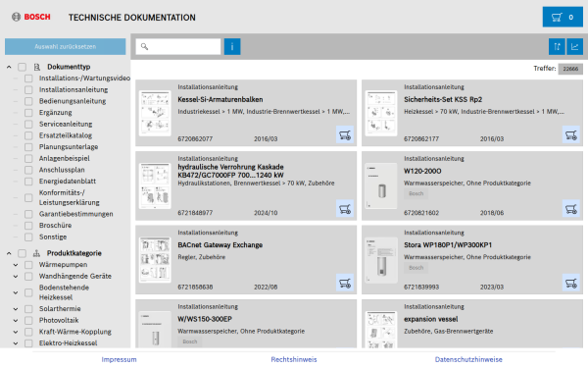The image size is (588, 368).
Task: Select the Anschlussplan filter label
Action: 62,170
